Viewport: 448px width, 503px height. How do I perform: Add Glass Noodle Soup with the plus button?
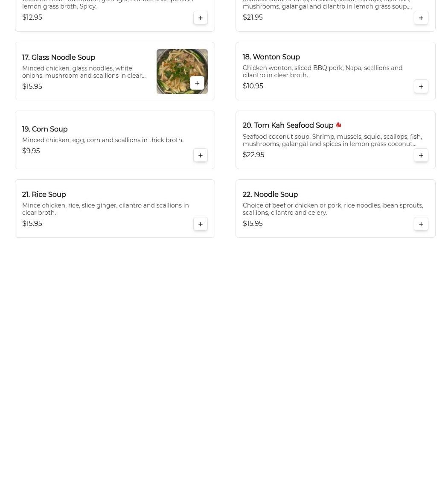pyautogui.click(x=197, y=83)
